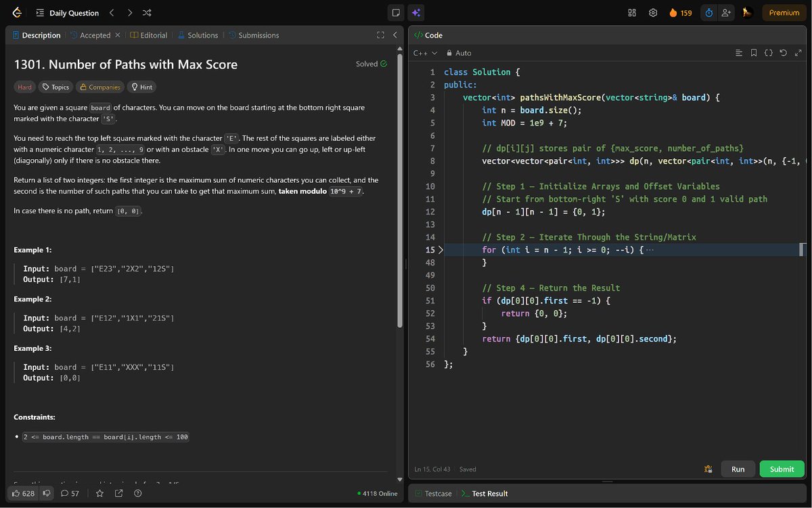Click the invite user icon
This screenshot has height=508, width=812.
coord(727,13)
